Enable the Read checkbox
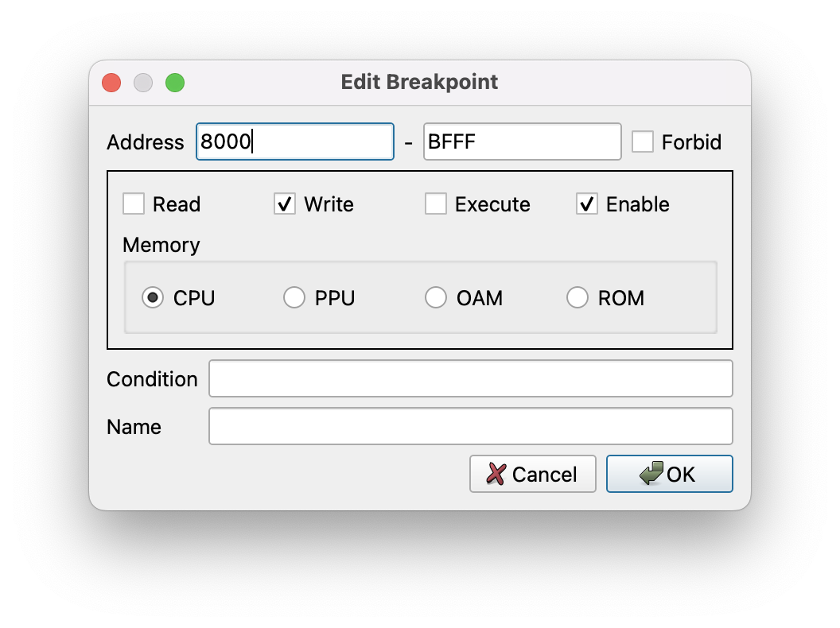The height and width of the screenshot is (628, 840). 134,204
